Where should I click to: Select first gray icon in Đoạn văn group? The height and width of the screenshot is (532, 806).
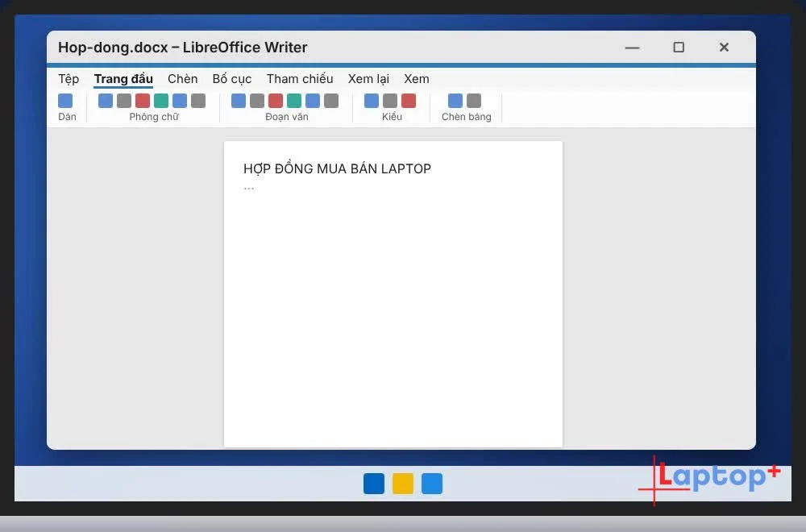click(257, 101)
